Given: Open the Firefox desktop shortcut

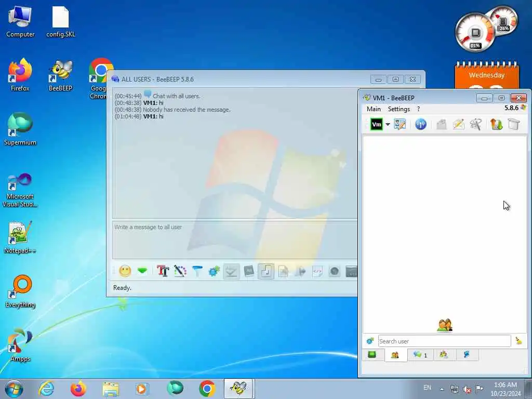Looking at the screenshot, I should [20, 76].
